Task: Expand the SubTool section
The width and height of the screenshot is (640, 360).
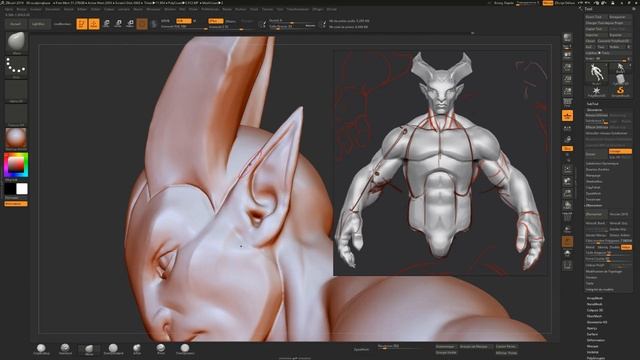Action: pyautogui.click(x=593, y=104)
